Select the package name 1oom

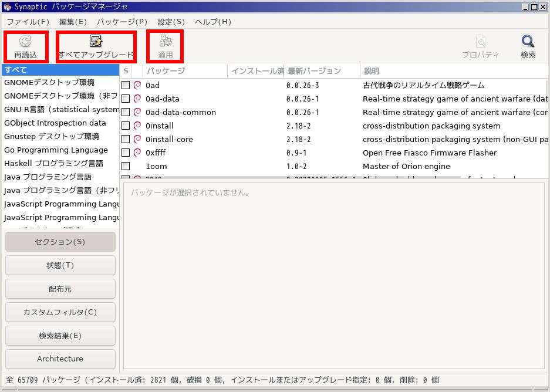[156, 166]
